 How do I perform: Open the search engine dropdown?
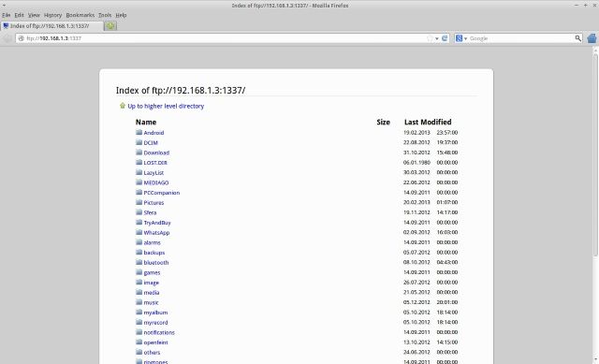click(461, 38)
